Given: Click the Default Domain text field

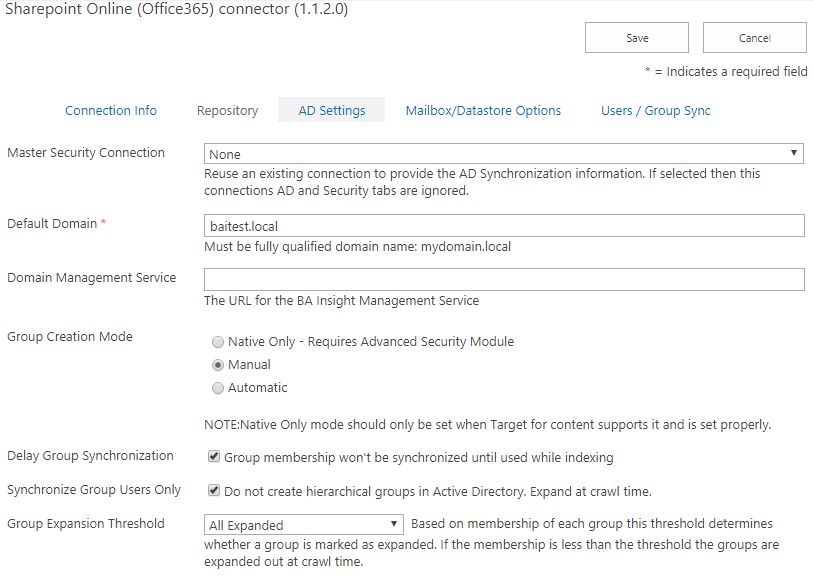Looking at the screenshot, I should [504, 225].
